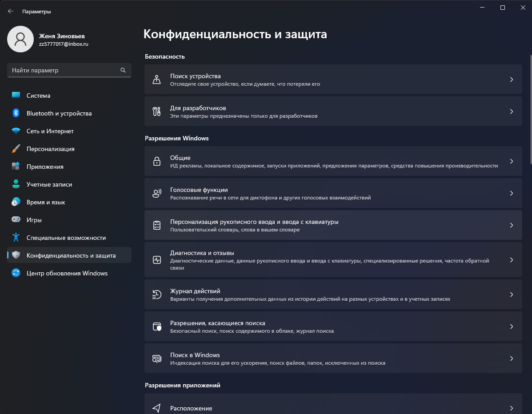532x414 pixels.
Task: Click the paintbrush icon for Персонализация
Action: 16,148
